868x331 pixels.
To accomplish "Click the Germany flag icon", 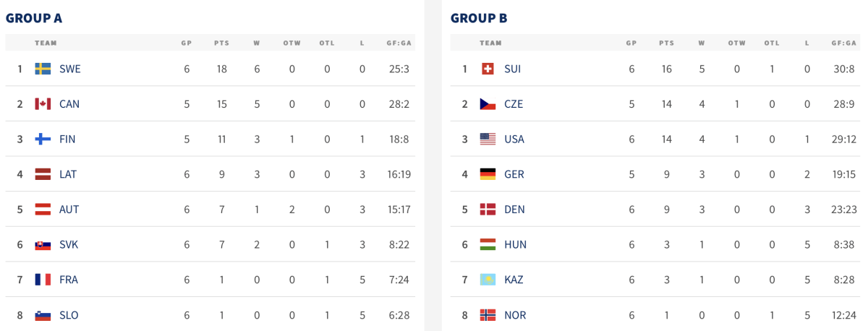I will coord(488,174).
